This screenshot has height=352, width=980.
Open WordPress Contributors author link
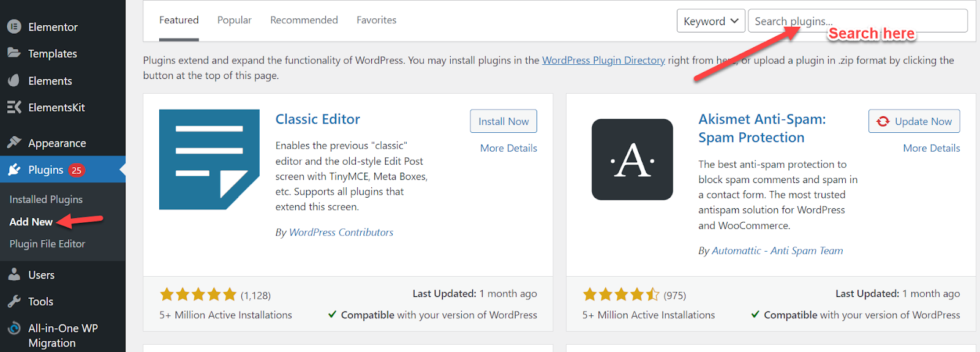[x=341, y=232]
